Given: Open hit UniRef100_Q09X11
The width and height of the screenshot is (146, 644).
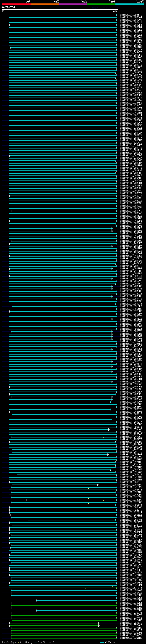Looking at the screenshot, I should pos(131,22).
